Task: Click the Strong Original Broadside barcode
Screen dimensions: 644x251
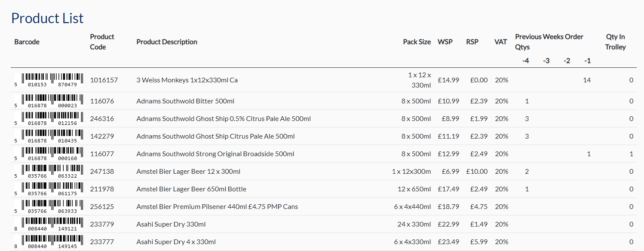Action: (49, 154)
